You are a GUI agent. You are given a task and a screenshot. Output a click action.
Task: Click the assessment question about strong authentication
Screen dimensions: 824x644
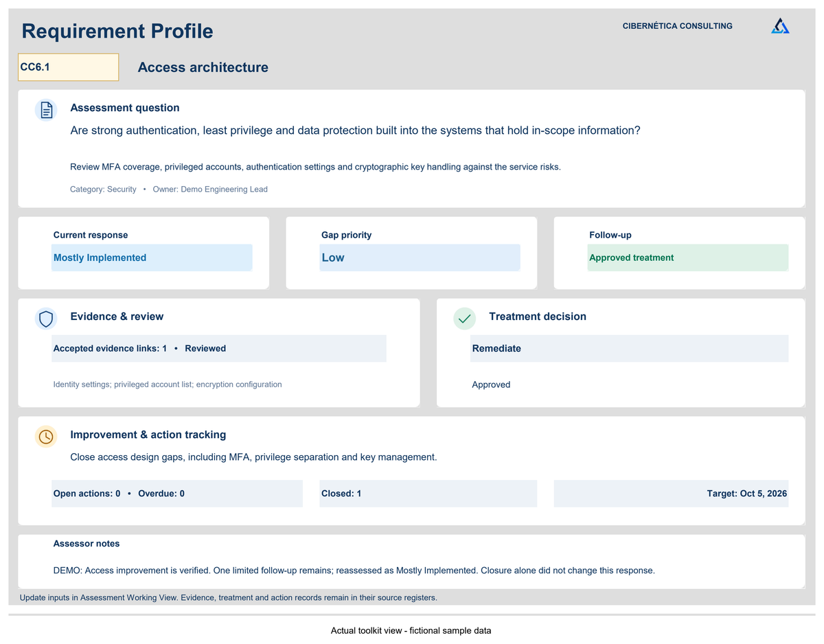click(x=355, y=130)
